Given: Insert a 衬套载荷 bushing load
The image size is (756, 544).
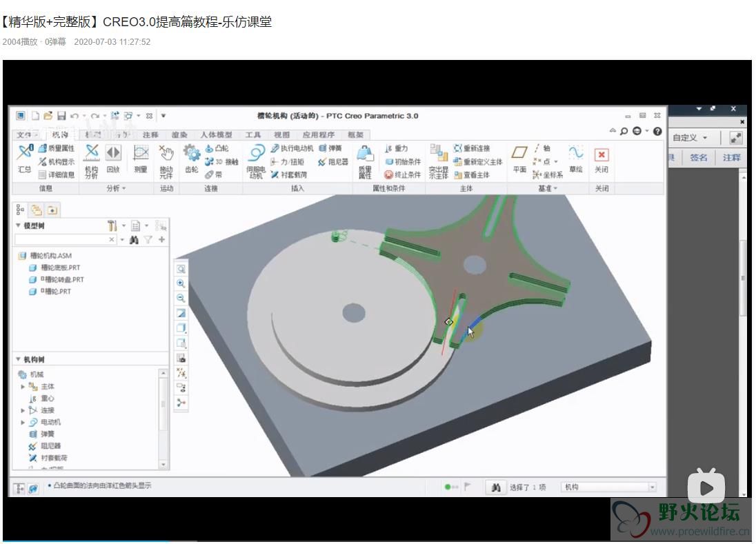Looking at the screenshot, I should tap(289, 174).
